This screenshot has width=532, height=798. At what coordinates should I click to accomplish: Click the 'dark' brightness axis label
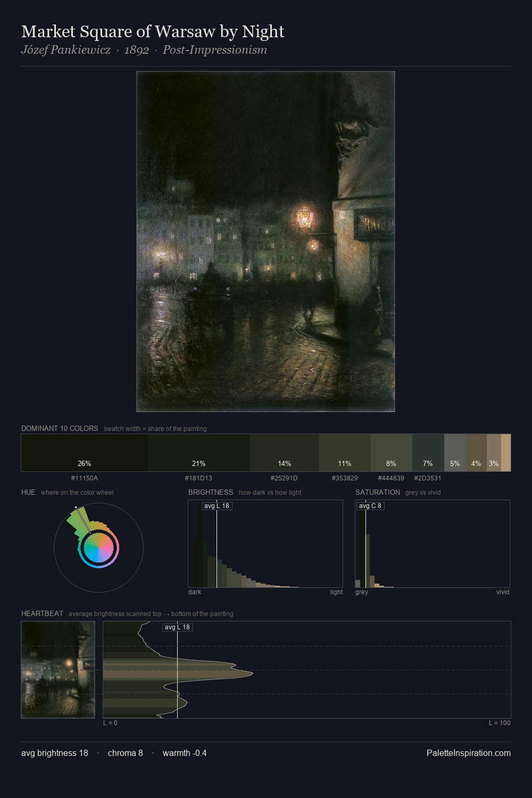195,592
